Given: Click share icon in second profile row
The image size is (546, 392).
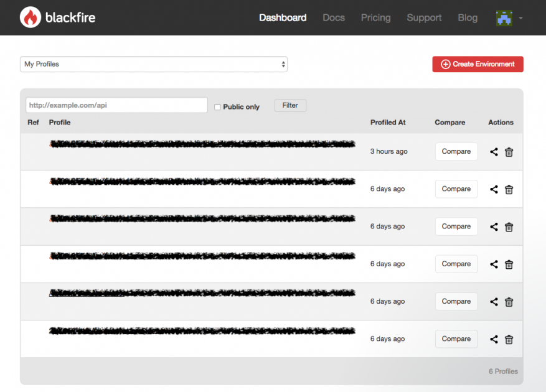Looking at the screenshot, I should (x=494, y=189).
